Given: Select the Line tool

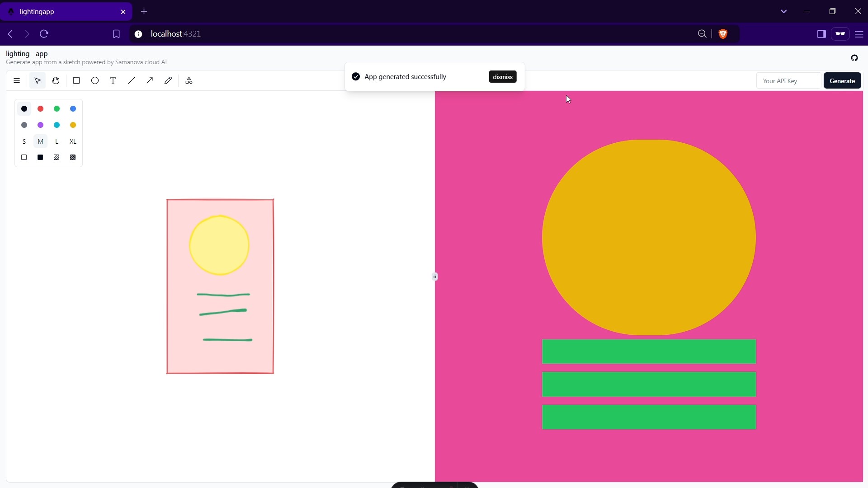Looking at the screenshot, I should pyautogui.click(x=132, y=81).
